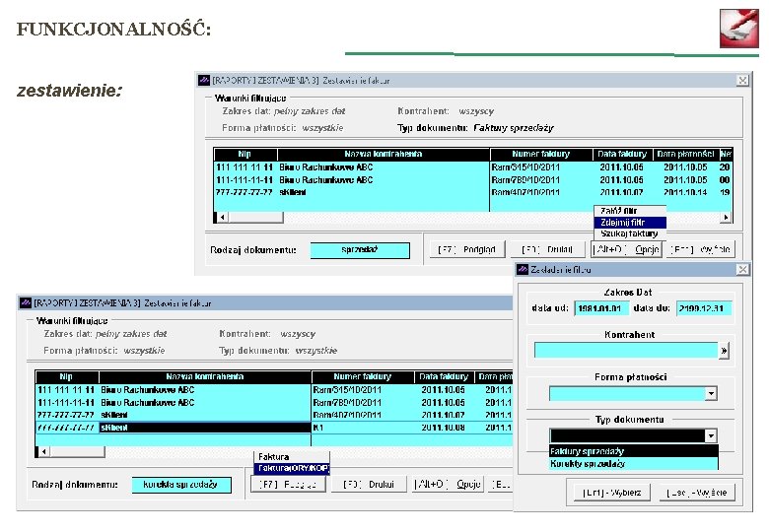Click app icon in Zakładanie filtru titlebar
This screenshot has width=769, height=532.
[523, 269]
